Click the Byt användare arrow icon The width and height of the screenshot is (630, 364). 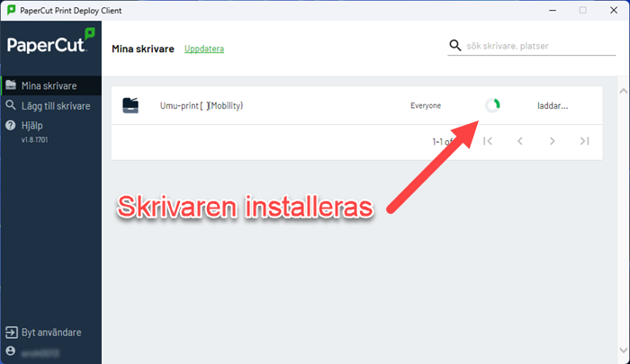click(11, 333)
